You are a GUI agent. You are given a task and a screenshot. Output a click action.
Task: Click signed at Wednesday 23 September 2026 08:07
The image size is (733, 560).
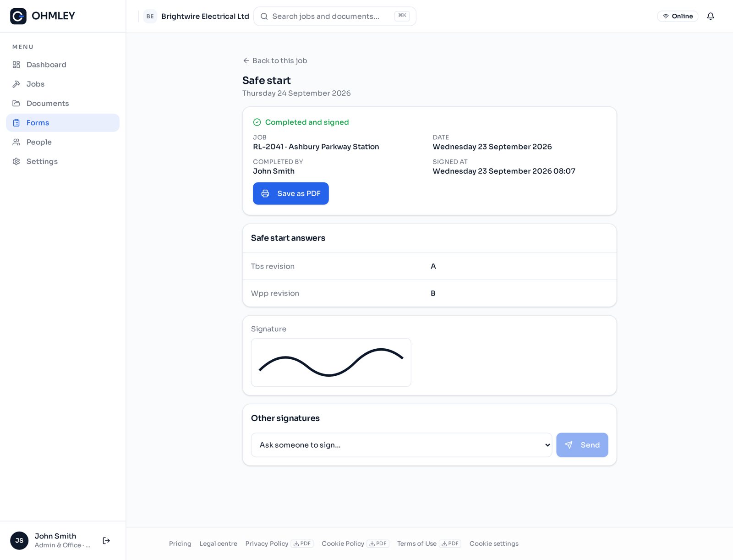point(504,171)
